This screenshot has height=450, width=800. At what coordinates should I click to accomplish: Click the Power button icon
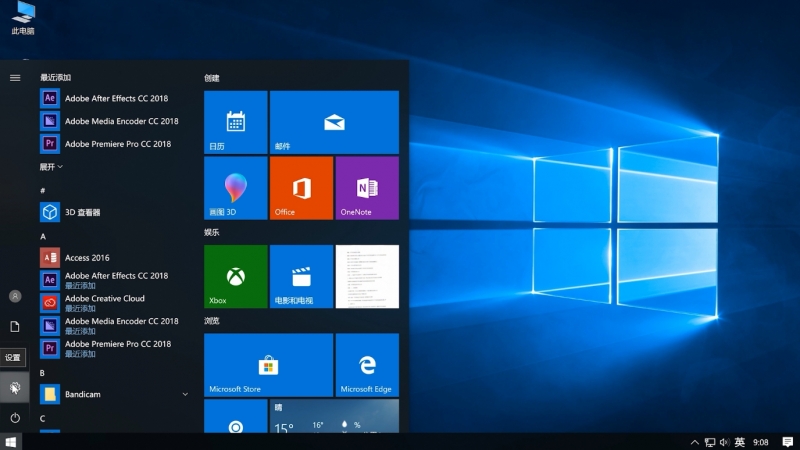click(x=15, y=418)
